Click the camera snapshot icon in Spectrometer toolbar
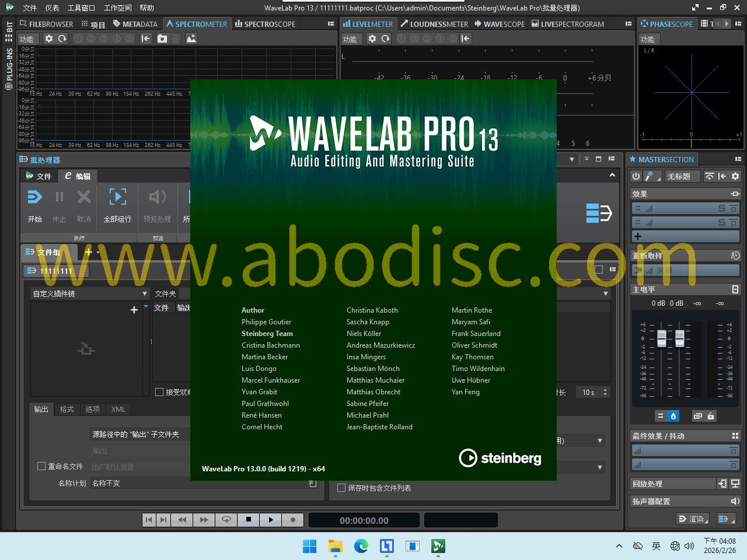This screenshot has width=747, height=560. coord(162,38)
